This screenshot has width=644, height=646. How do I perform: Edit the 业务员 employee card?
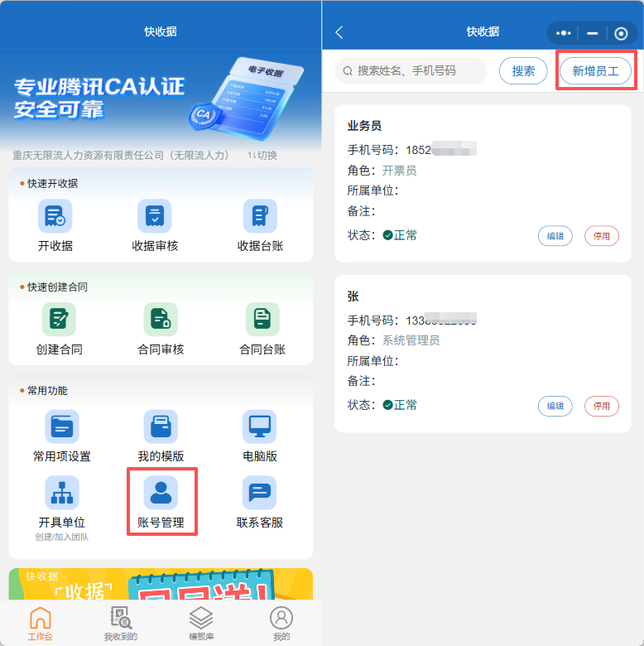555,236
